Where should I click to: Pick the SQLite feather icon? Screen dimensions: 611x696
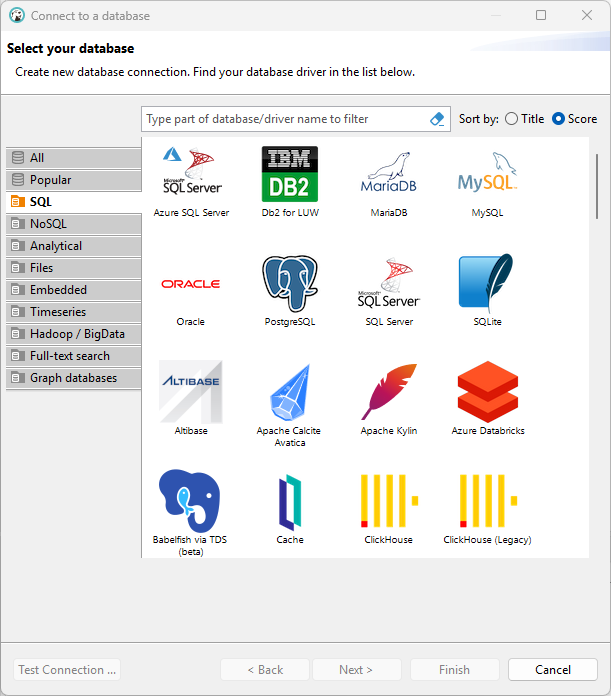pos(486,282)
